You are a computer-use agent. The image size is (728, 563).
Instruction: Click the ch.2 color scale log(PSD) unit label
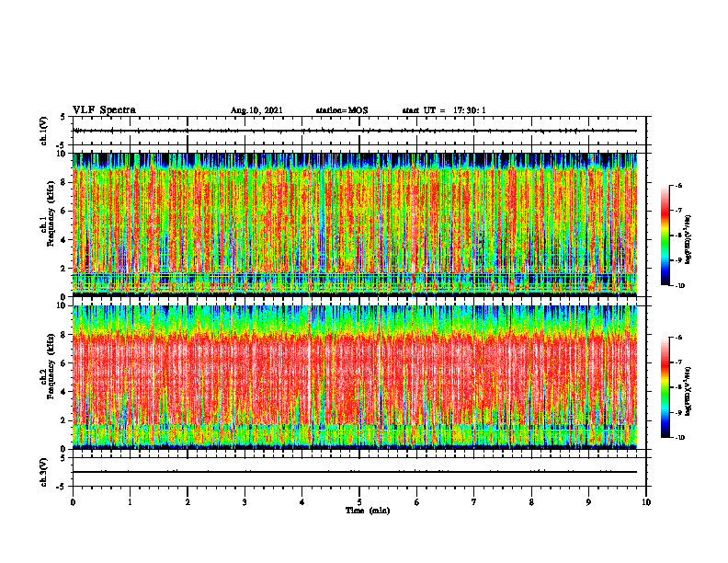point(689,392)
